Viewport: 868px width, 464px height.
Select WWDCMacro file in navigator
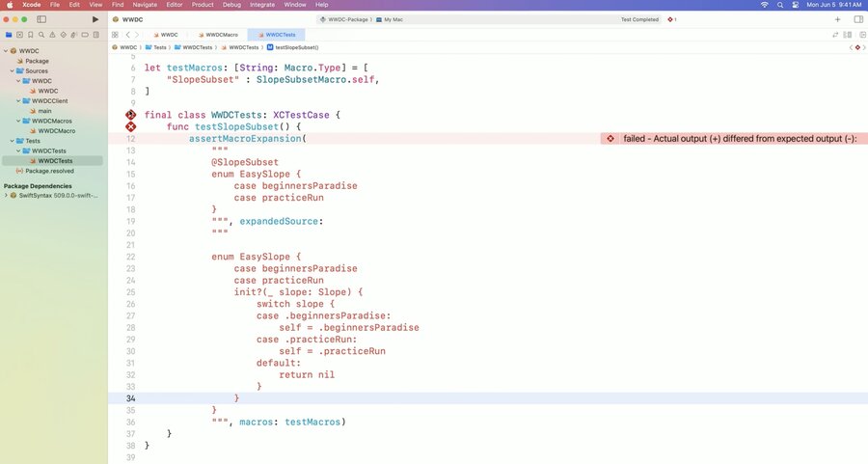pyautogui.click(x=53, y=130)
